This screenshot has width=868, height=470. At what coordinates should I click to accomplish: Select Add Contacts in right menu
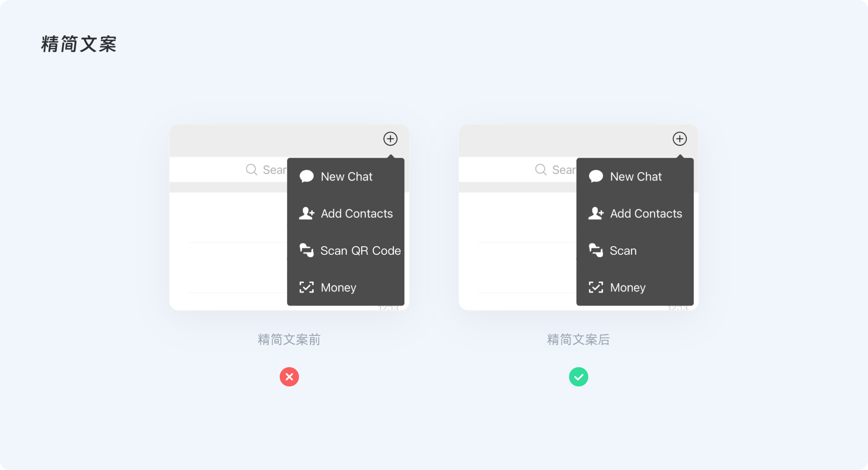pos(635,214)
